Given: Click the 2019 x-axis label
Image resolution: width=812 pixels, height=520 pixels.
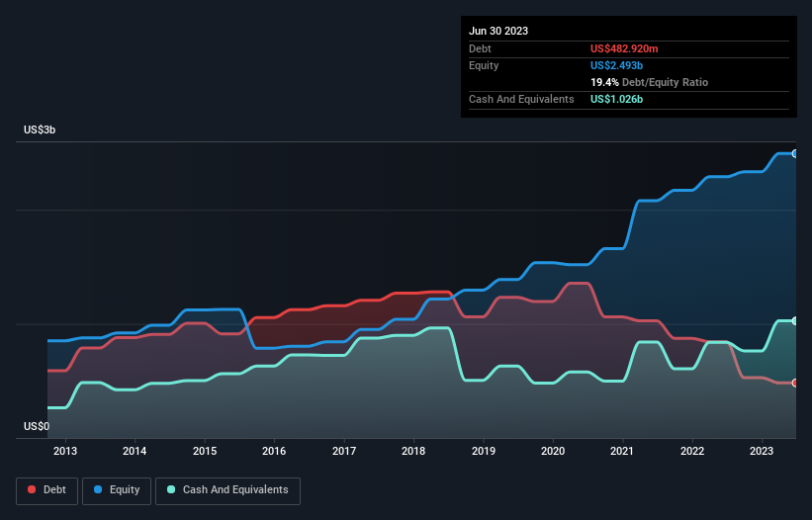Looking at the screenshot, I should pos(484,451).
